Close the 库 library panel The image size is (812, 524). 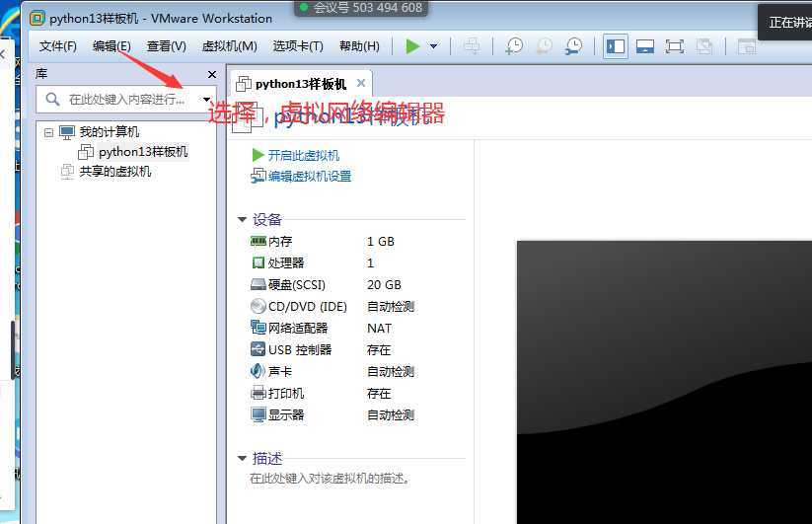tap(212, 75)
